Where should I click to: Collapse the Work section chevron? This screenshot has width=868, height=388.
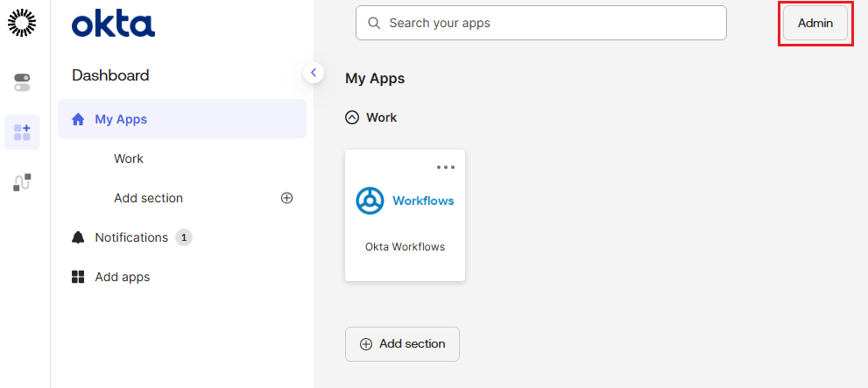pyautogui.click(x=352, y=117)
